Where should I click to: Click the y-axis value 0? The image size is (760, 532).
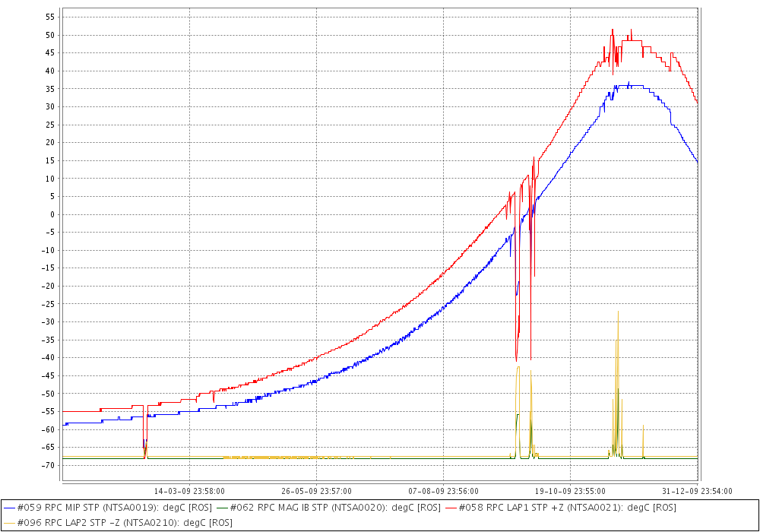point(53,214)
